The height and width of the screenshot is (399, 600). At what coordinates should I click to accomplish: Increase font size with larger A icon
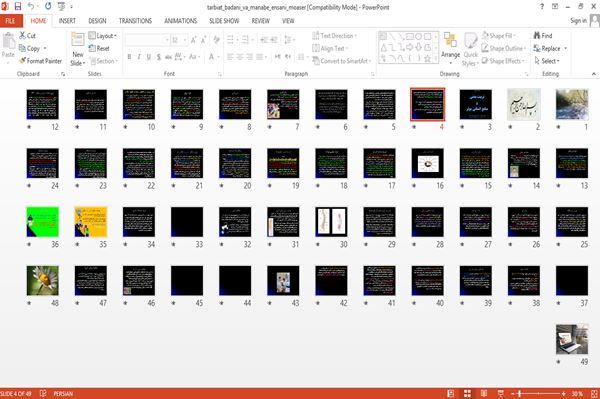[x=194, y=40]
